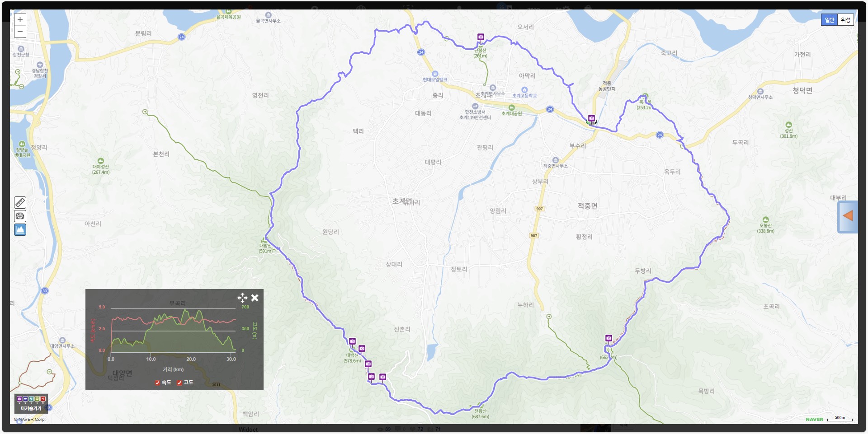Click the 대암산 (591m) mountain label

266,248
